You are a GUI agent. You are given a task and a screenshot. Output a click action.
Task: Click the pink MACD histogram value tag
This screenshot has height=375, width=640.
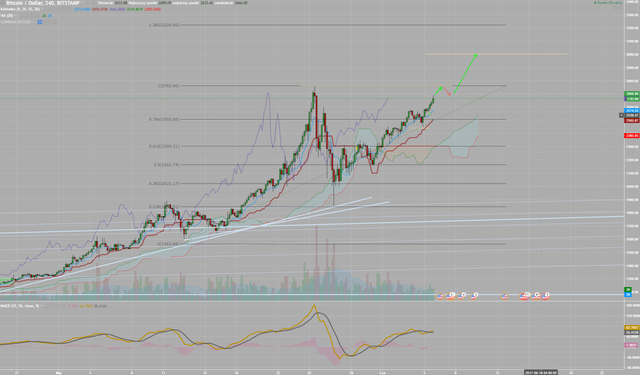point(631,345)
